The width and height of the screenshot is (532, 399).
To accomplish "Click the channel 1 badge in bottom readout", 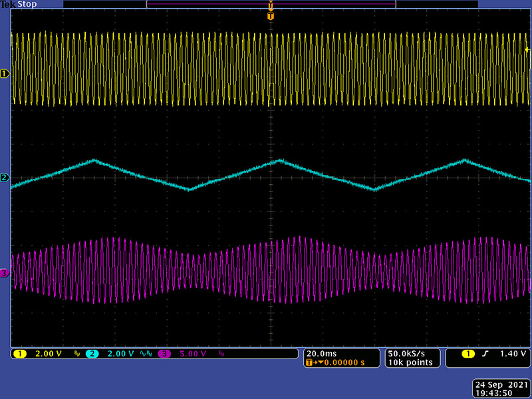I will [x=19, y=353].
